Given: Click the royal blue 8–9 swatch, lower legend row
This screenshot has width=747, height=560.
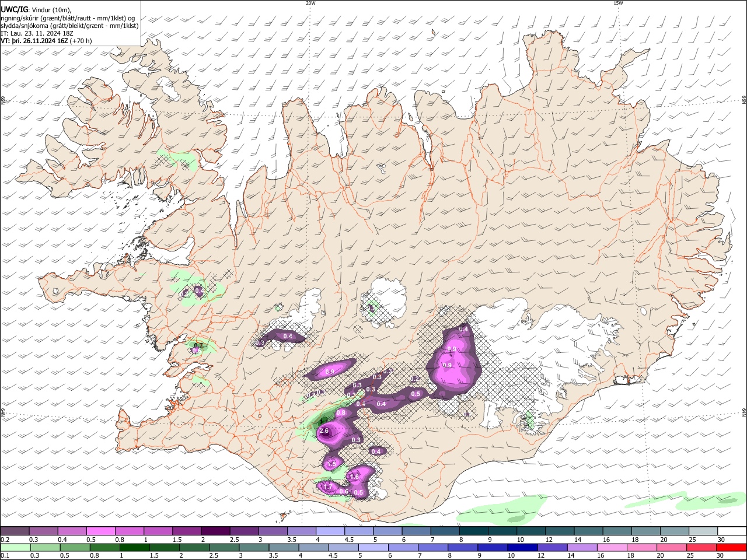Looking at the screenshot, I should click(x=463, y=547).
